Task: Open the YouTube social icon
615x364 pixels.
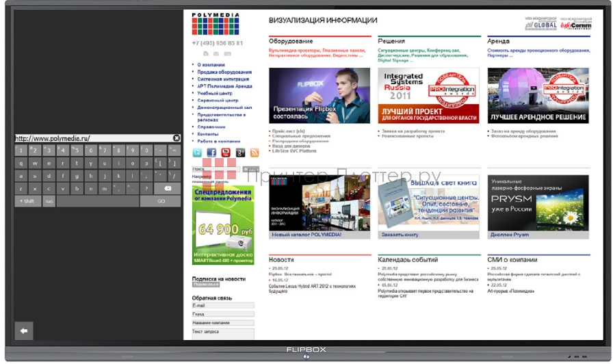Action: 226,153
